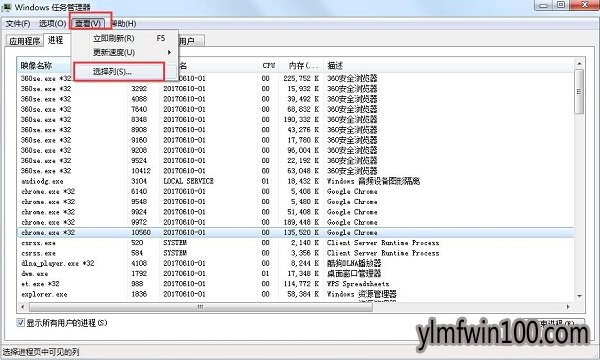
Task: Click the 酷狗DLNA播放器 description cell
Action: click(354, 263)
